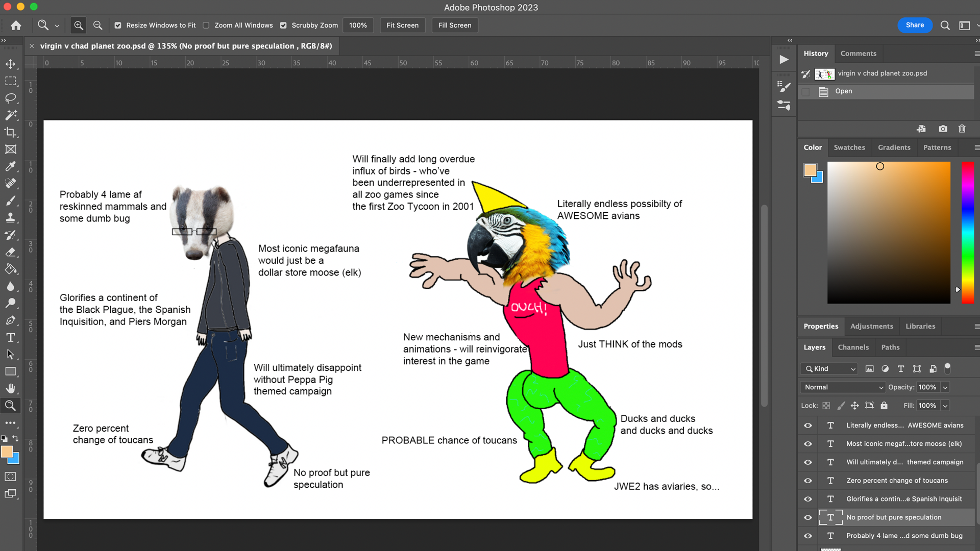Switch to the Gradients tab

point(894,147)
